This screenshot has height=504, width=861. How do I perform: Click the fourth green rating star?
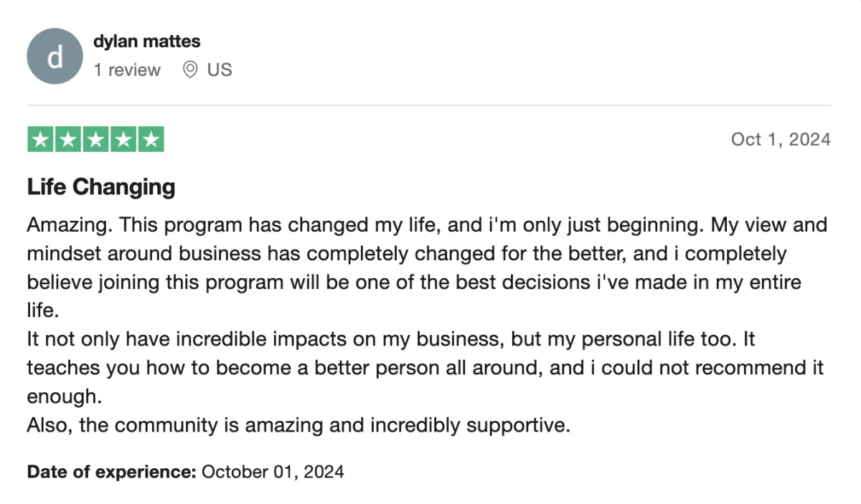[123, 139]
